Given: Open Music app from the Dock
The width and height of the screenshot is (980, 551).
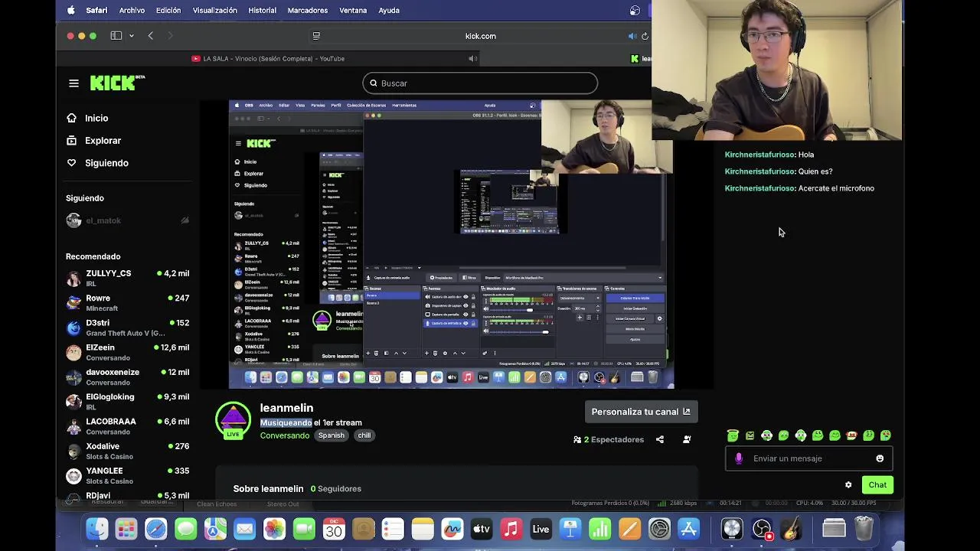Looking at the screenshot, I should [x=511, y=529].
